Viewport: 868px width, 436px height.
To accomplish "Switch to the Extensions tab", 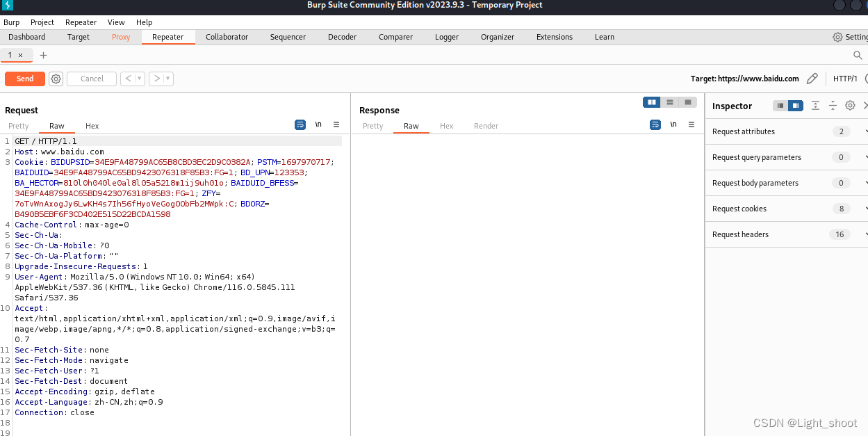I will click(x=555, y=37).
